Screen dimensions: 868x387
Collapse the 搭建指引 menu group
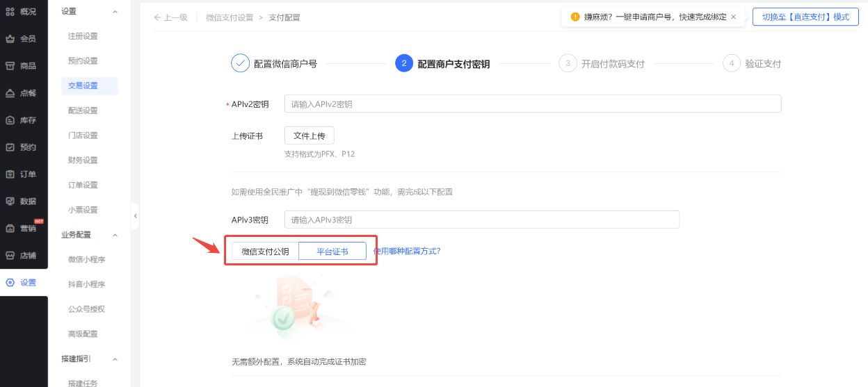(115, 359)
